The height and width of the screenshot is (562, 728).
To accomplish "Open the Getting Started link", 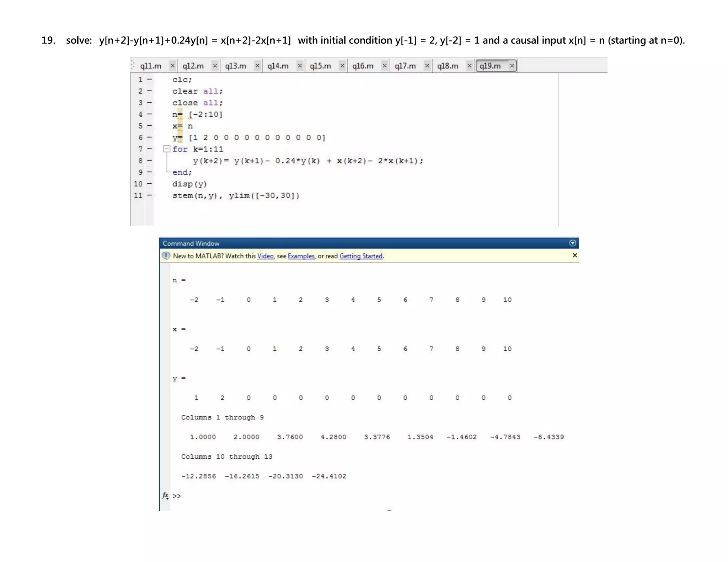I will click(361, 256).
